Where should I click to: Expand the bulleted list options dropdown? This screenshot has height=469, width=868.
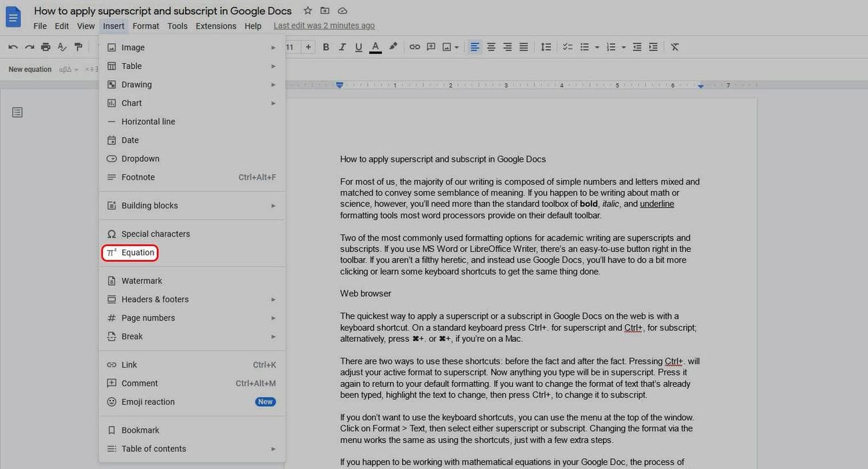coord(596,47)
